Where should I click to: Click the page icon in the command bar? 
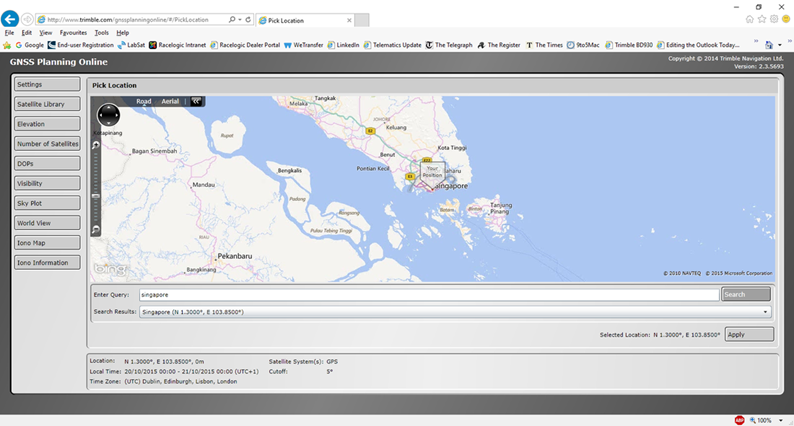click(769, 45)
